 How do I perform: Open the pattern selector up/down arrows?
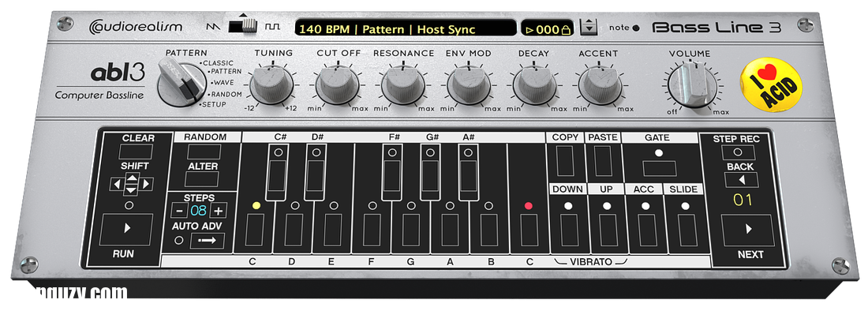589,27
